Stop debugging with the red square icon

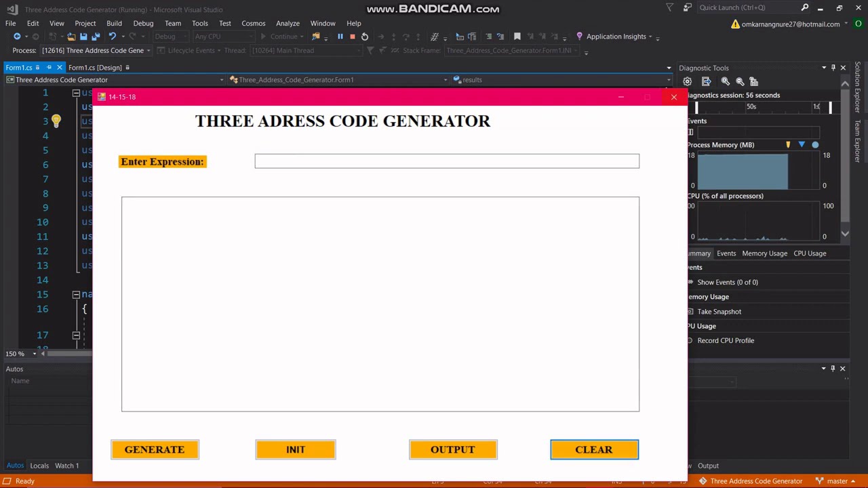click(353, 37)
